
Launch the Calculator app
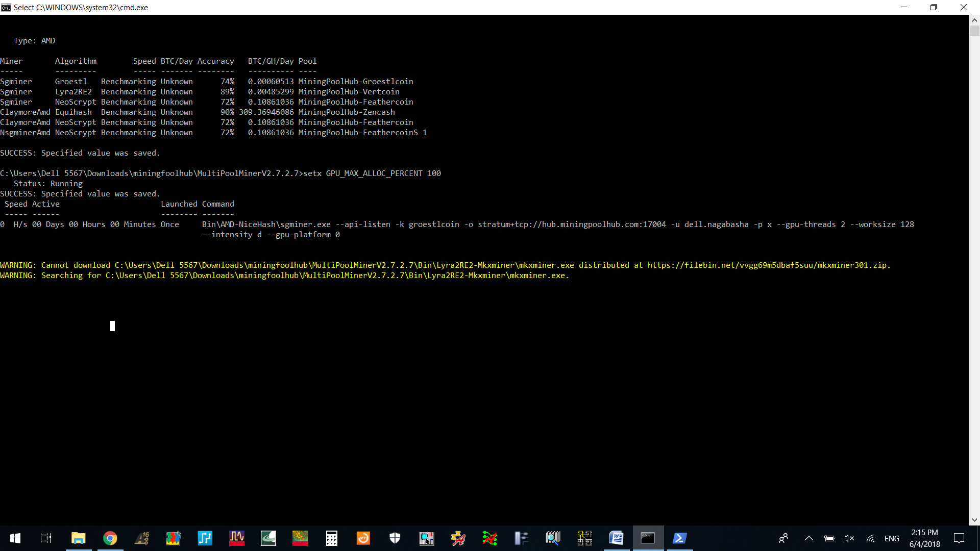coord(332,538)
